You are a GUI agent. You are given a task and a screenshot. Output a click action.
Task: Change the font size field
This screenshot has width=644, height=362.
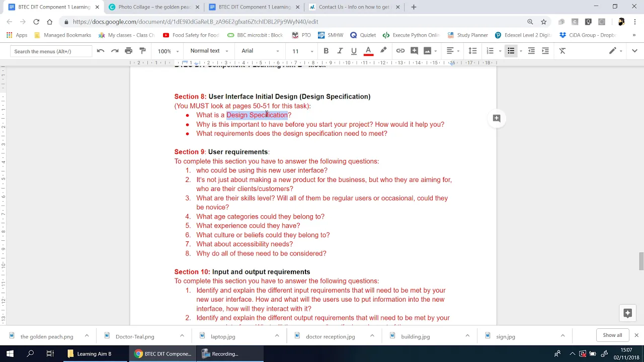(x=296, y=51)
